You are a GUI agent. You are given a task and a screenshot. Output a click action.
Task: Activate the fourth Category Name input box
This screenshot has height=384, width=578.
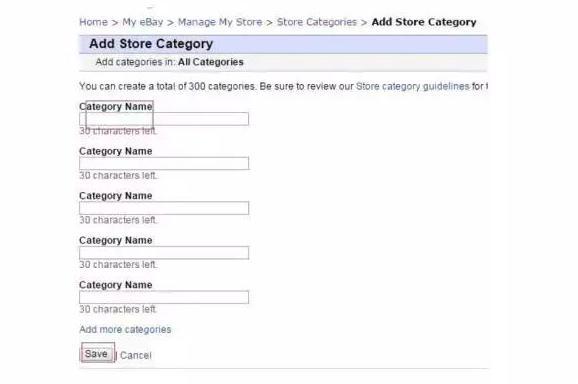pos(164,252)
